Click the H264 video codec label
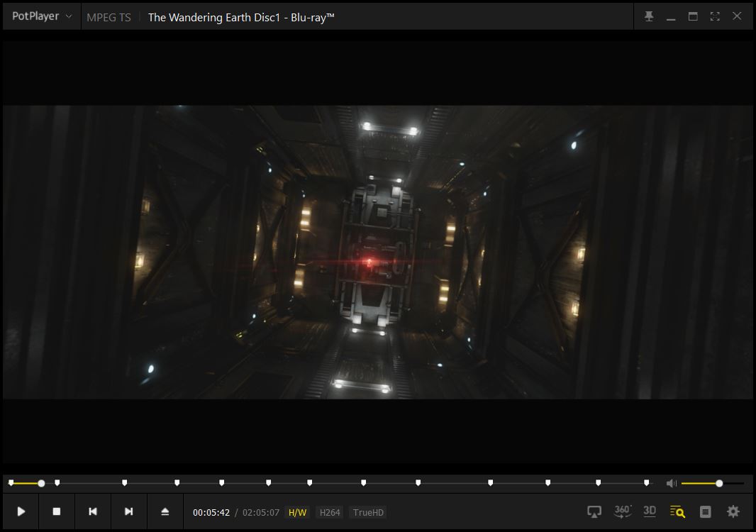 (329, 512)
